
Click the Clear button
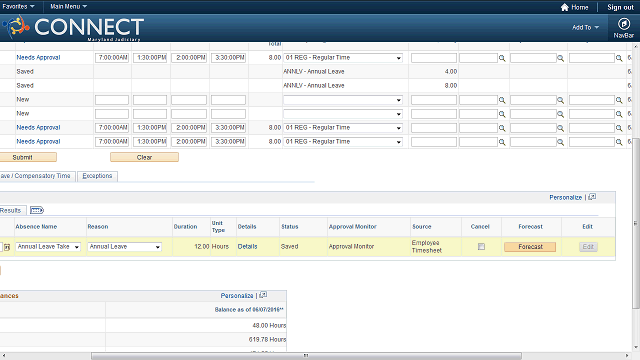point(144,157)
